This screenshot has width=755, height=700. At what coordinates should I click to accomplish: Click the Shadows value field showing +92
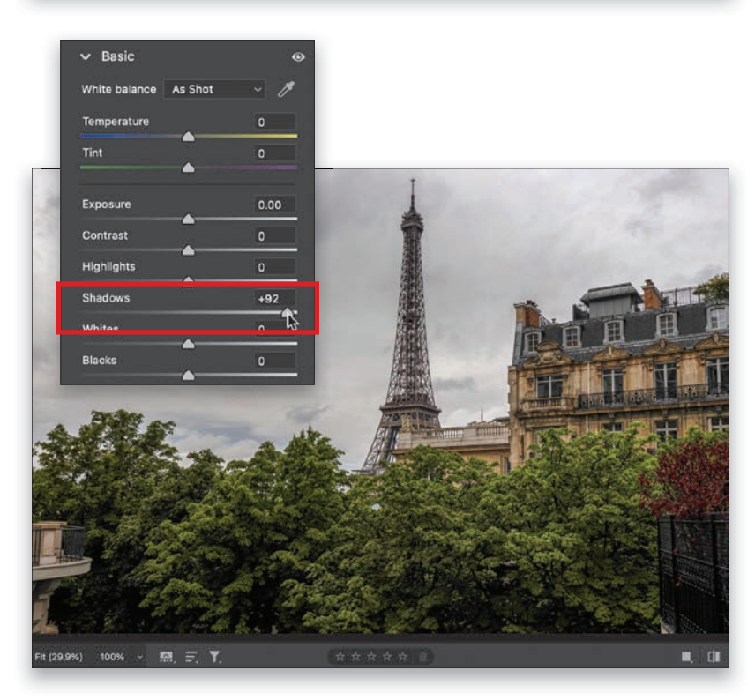click(273, 299)
